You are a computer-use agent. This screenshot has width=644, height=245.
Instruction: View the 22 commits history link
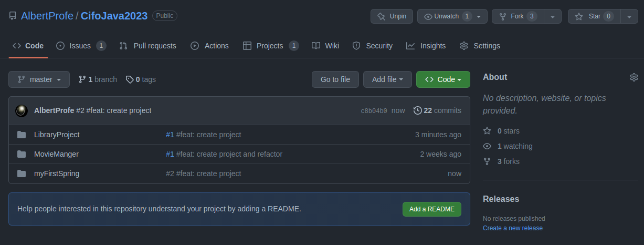[x=437, y=110]
